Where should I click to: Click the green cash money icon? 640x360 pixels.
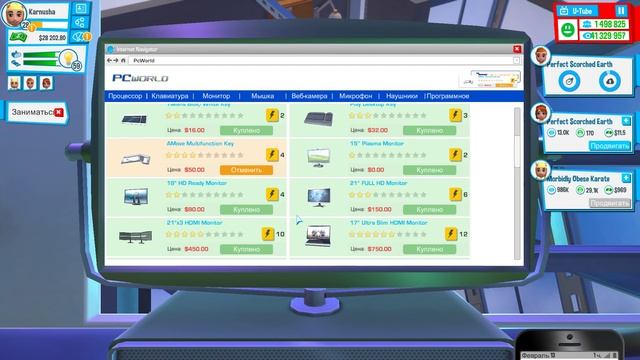point(18,37)
